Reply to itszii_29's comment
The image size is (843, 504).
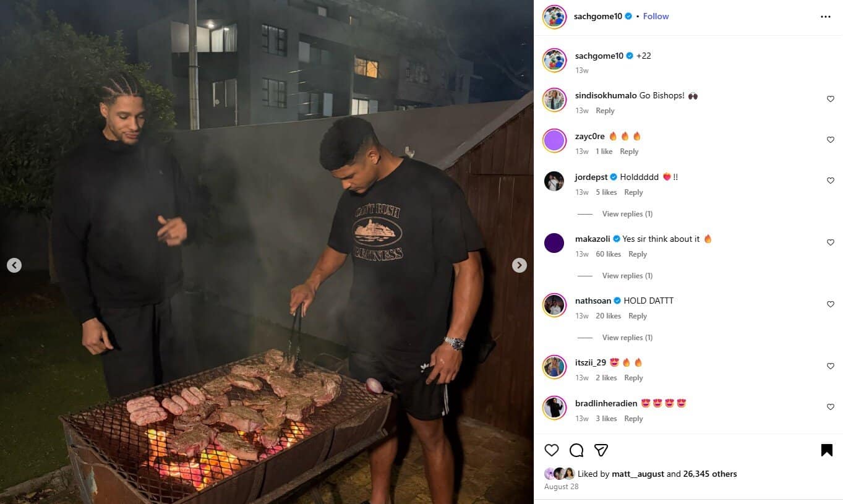pyautogui.click(x=633, y=378)
